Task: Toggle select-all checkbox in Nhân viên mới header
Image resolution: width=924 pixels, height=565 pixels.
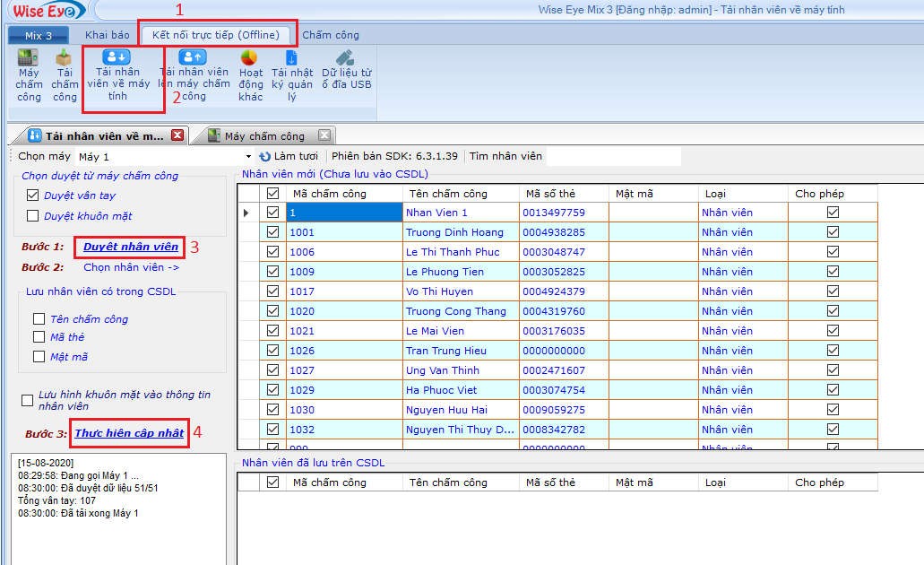Action: (x=273, y=194)
